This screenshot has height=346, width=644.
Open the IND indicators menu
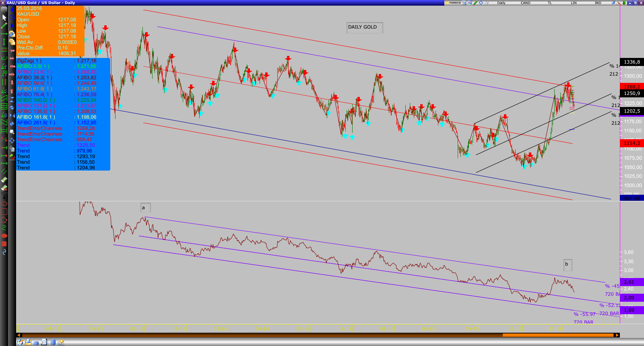(598, 3)
